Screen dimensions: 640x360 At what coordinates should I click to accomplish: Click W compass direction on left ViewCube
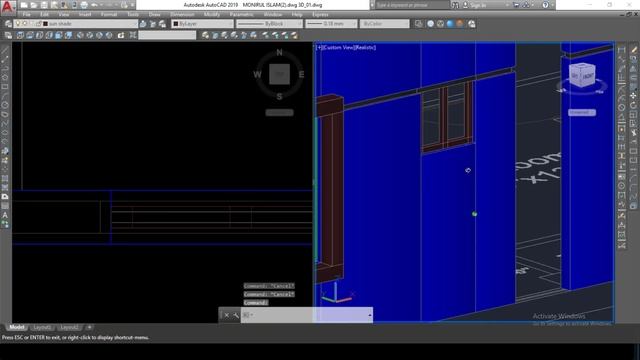(257, 74)
